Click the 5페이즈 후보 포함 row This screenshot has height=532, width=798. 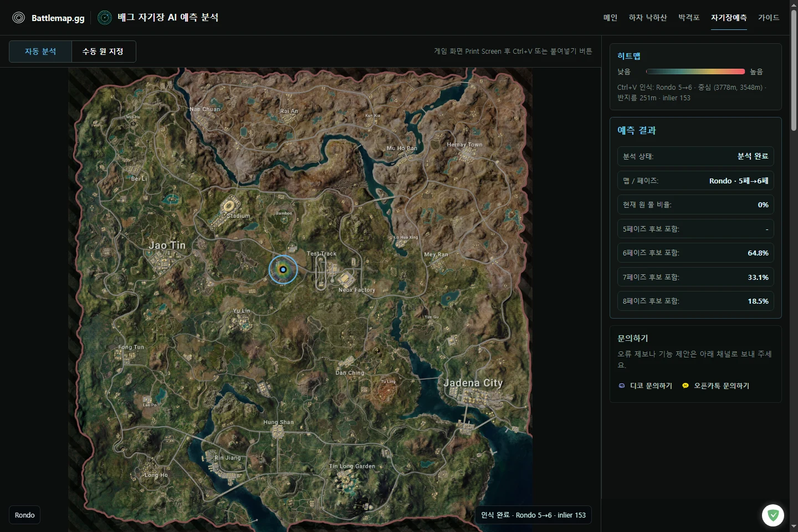coord(695,229)
